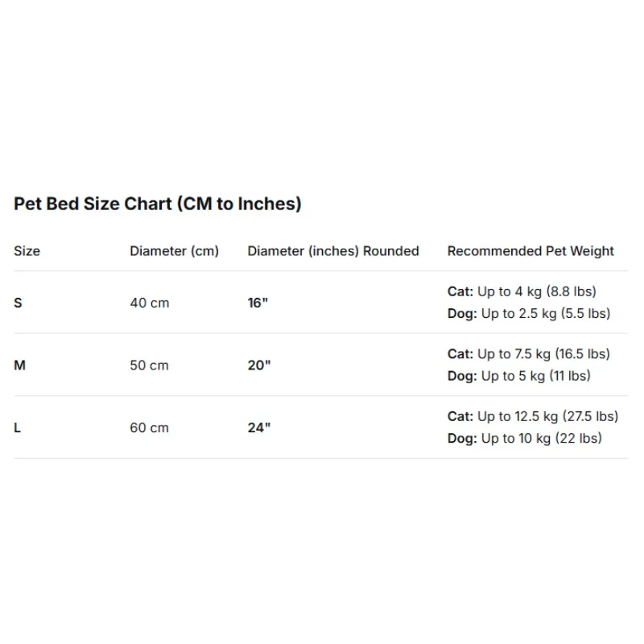644x644 pixels.
Task: Select the Size column header
Action: pyautogui.click(x=27, y=251)
